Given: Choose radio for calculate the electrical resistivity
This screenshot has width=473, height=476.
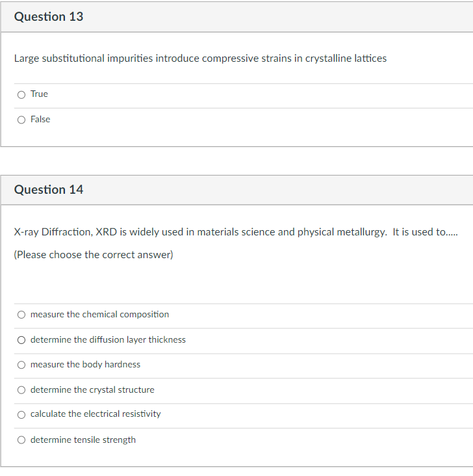Looking at the screenshot, I should click(21, 415).
